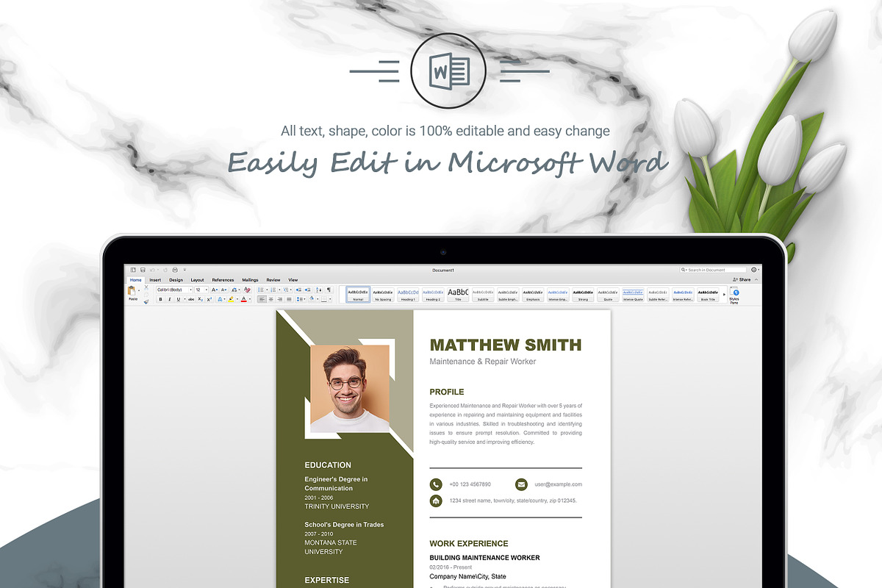
Task: Toggle Center text alignment
Action: coord(270,299)
